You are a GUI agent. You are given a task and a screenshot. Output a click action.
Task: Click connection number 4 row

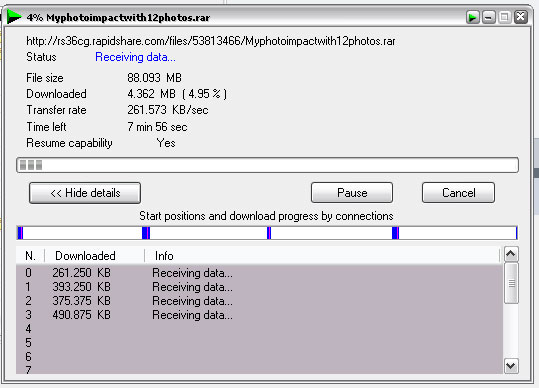click(x=260, y=329)
